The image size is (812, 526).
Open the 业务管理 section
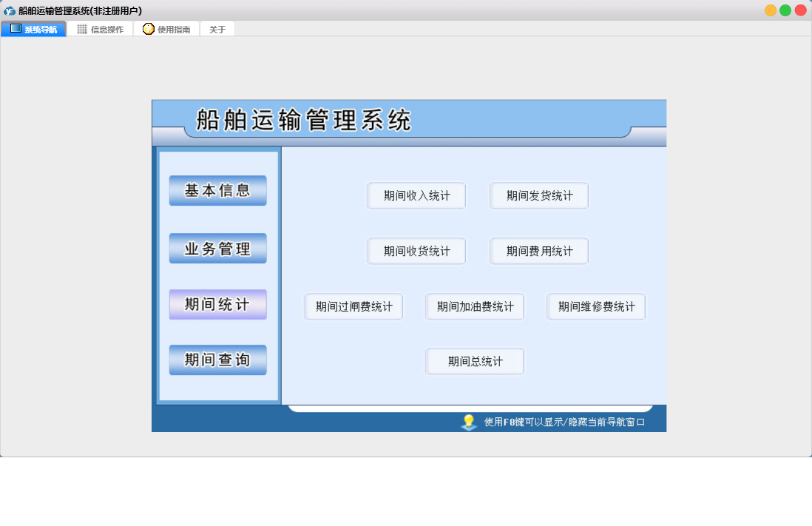(218, 249)
